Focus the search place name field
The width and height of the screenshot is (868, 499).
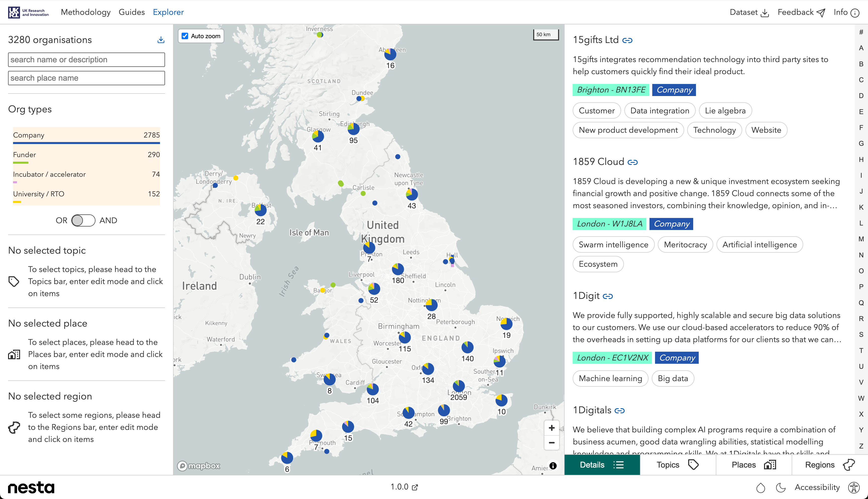86,78
